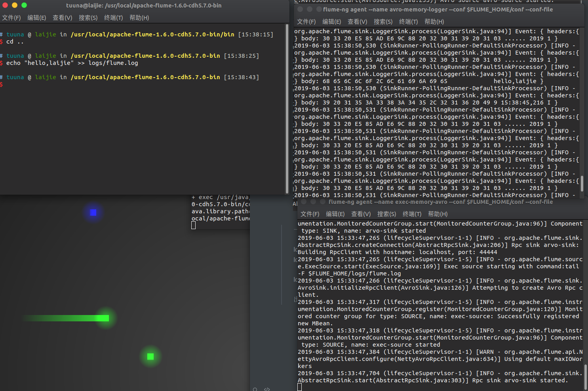
Task: Click the scrollbar of the tuuna@laijie terminal
Action: click(x=287, y=109)
